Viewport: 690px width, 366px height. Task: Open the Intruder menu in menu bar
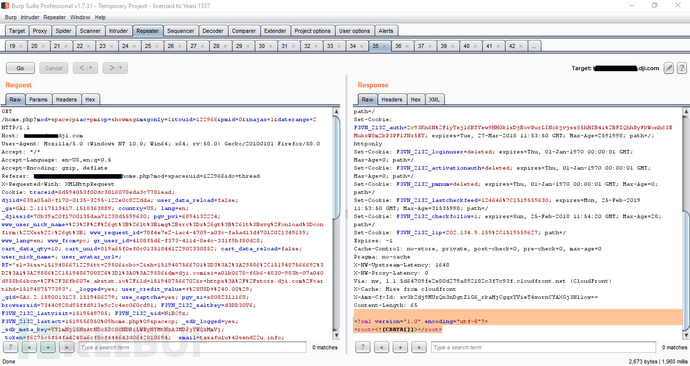(30, 18)
